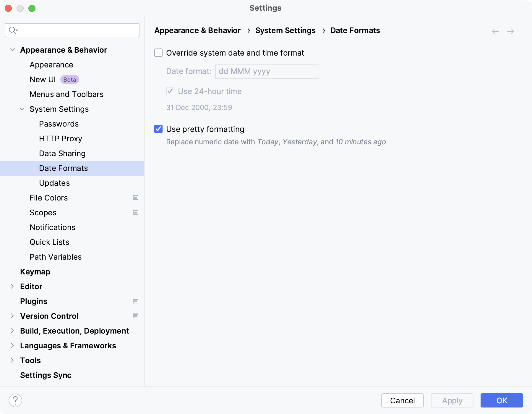Click the panel icon next to Plugins
The width and height of the screenshot is (532, 414).
coord(136,301)
